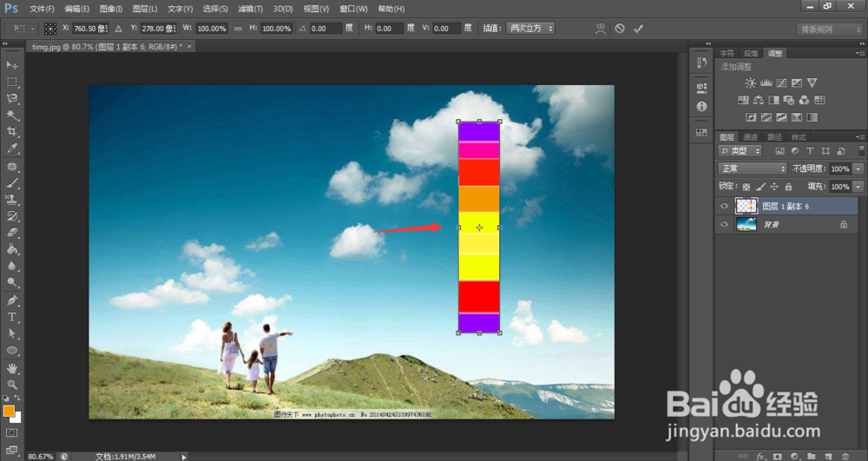Screen dimensions: 868x461
Task: Select the Horizontal Type tool
Action: pos(11,317)
